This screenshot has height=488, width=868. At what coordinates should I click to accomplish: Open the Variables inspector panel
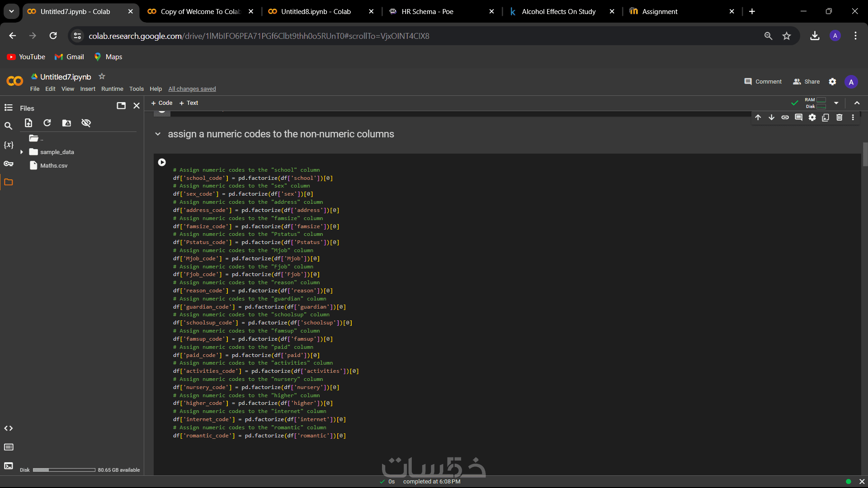[x=8, y=145]
